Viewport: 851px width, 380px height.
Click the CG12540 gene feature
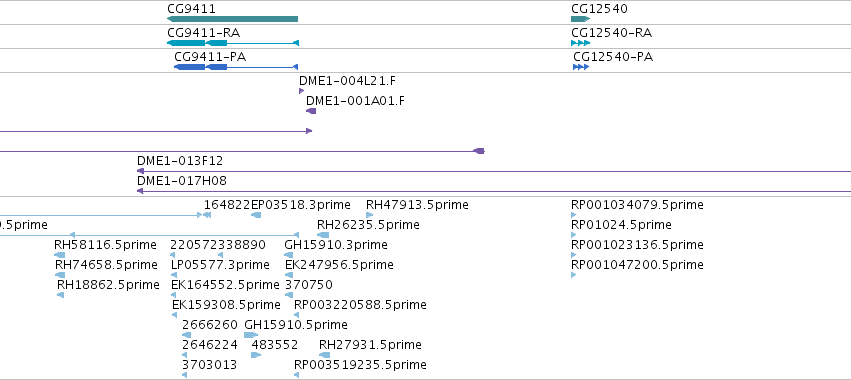click(x=580, y=19)
